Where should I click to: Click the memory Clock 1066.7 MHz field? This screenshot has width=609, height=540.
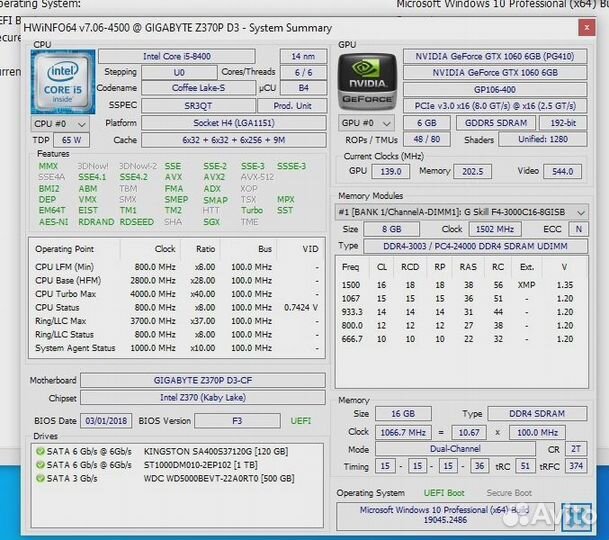coord(403,432)
